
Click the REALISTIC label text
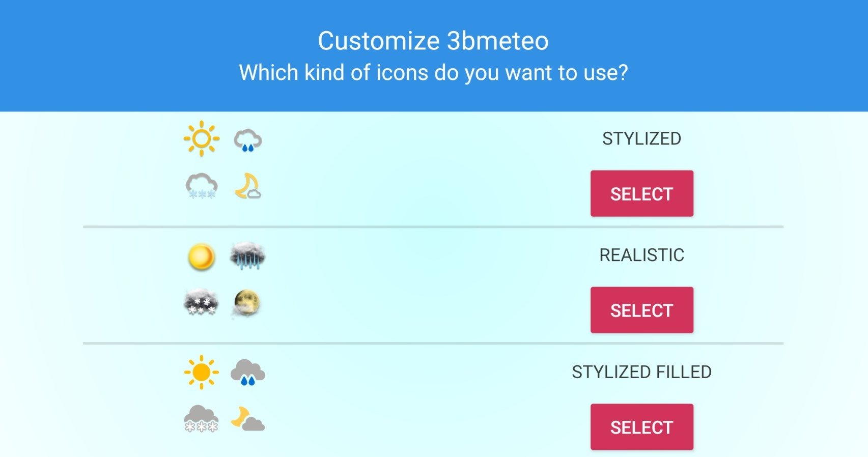point(642,255)
